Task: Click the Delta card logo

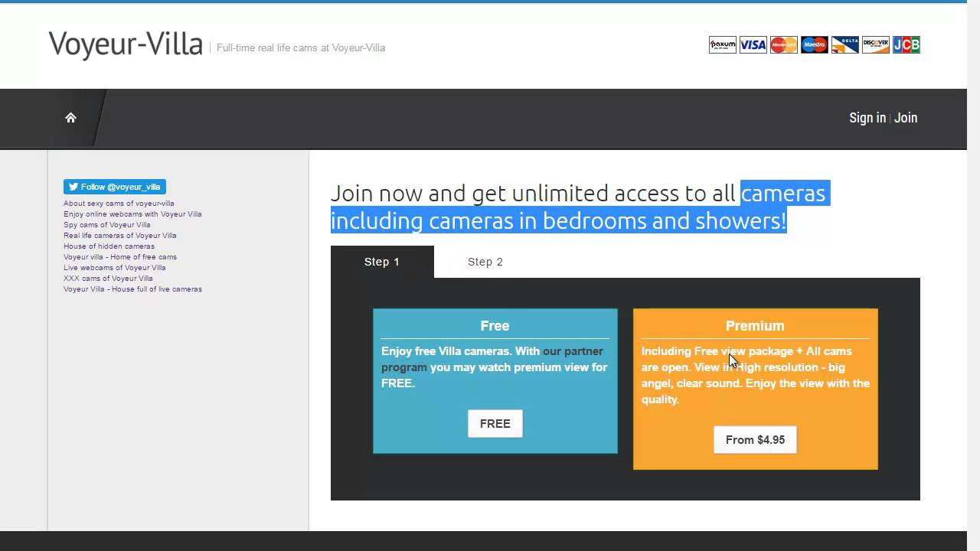Action: [844, 45]
